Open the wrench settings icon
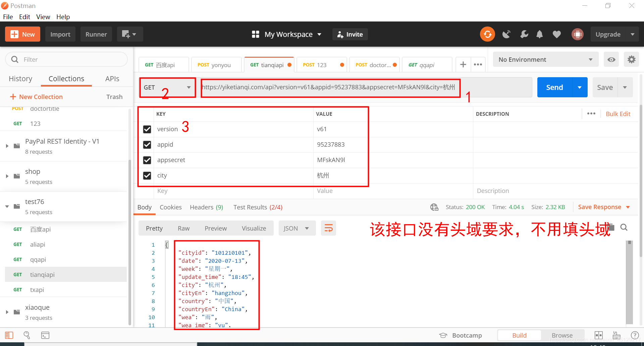The width and height of the screenshot is (644, 346). [524, 34]
